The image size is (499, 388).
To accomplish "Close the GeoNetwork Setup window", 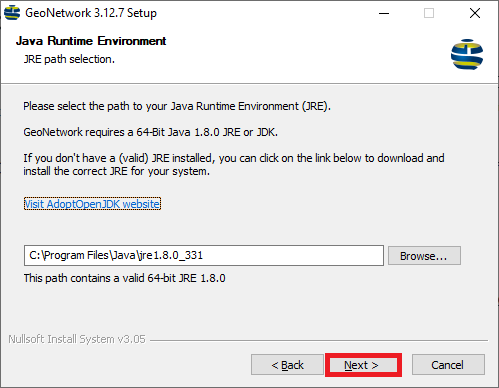I will (x=475, y=13).
